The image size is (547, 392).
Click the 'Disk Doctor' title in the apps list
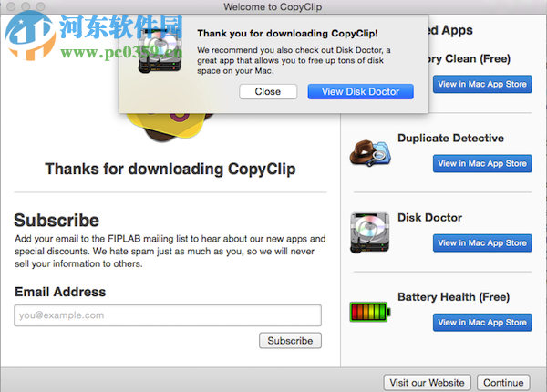click(x=429, y=218)
